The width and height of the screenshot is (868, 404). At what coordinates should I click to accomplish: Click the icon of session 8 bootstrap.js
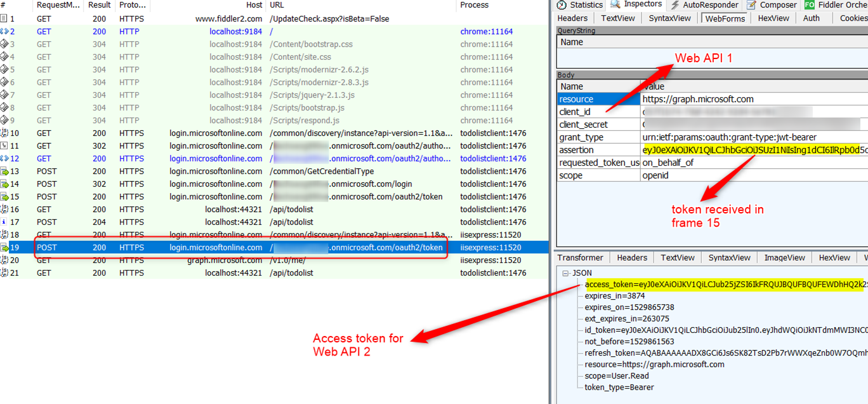pos(4,108)
